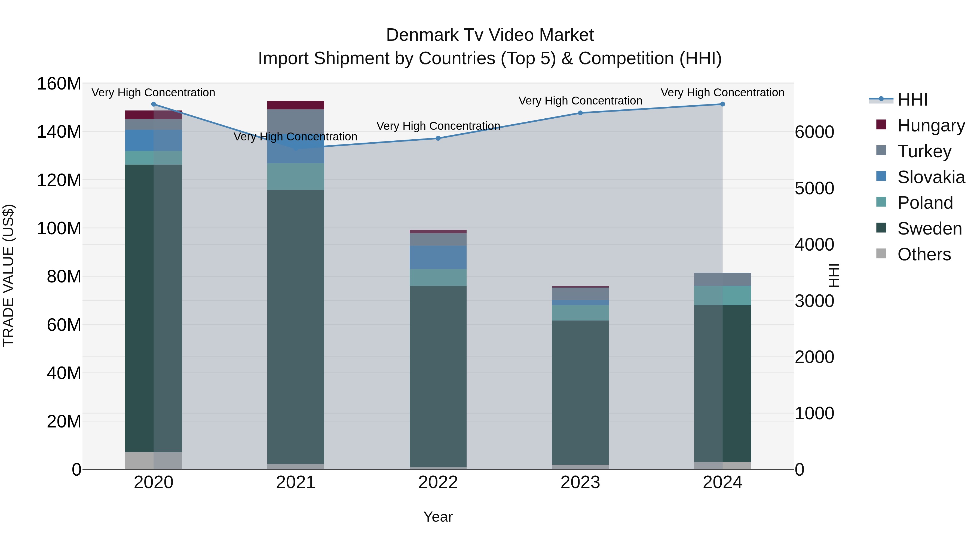Click the 2022 x-axis label

(438, 482)
